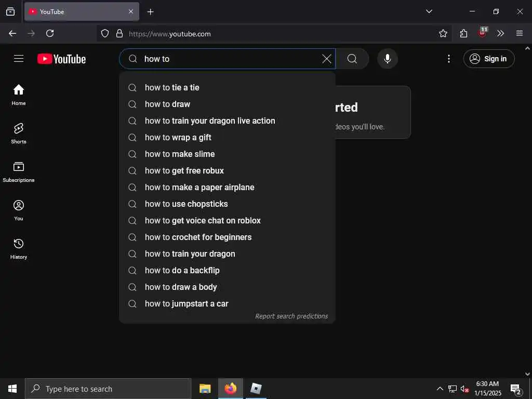
Task: Open Firefox application hamburger menu
Action: pyautogui.click(x=520, y=33)
